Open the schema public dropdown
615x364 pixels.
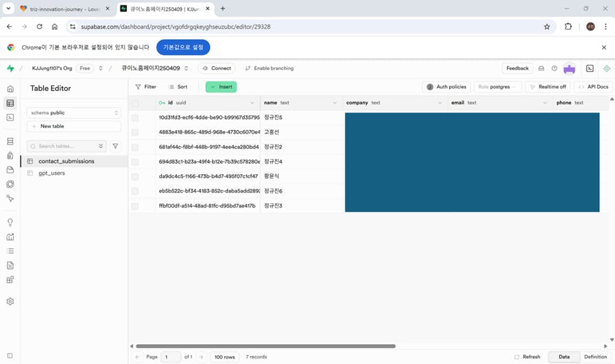point(74,112)
